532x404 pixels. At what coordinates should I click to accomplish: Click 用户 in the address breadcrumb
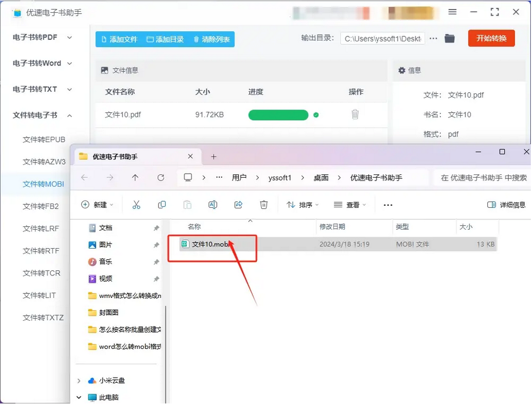(x=239, y=178)
